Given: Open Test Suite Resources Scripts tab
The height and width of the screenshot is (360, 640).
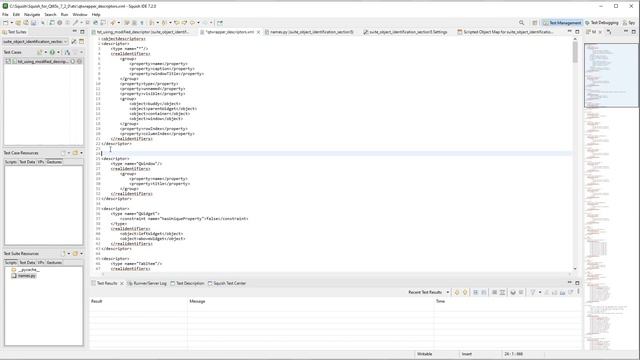Looking at the screenshot, I should point(11,262).
